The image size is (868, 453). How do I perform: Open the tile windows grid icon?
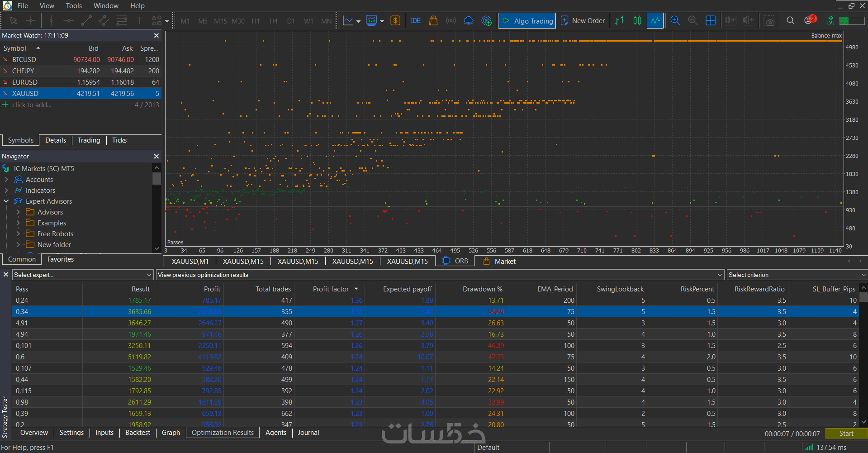(x=710, y=21)
